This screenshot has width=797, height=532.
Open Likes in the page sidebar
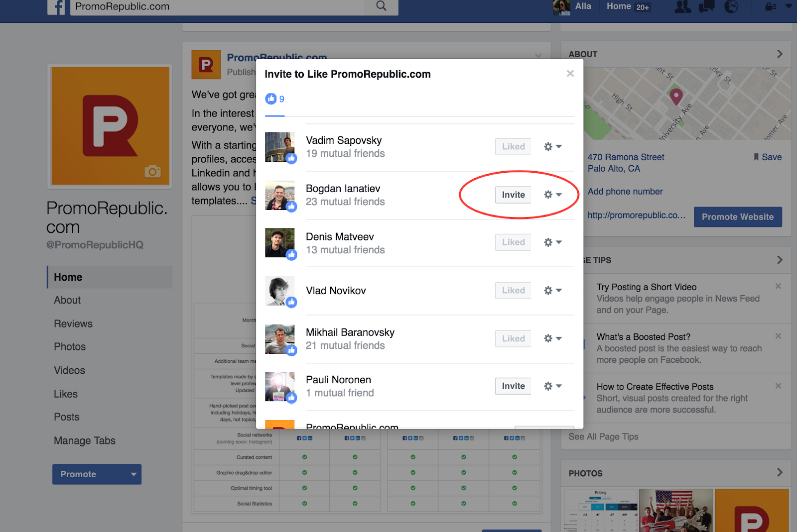(66, 394)
